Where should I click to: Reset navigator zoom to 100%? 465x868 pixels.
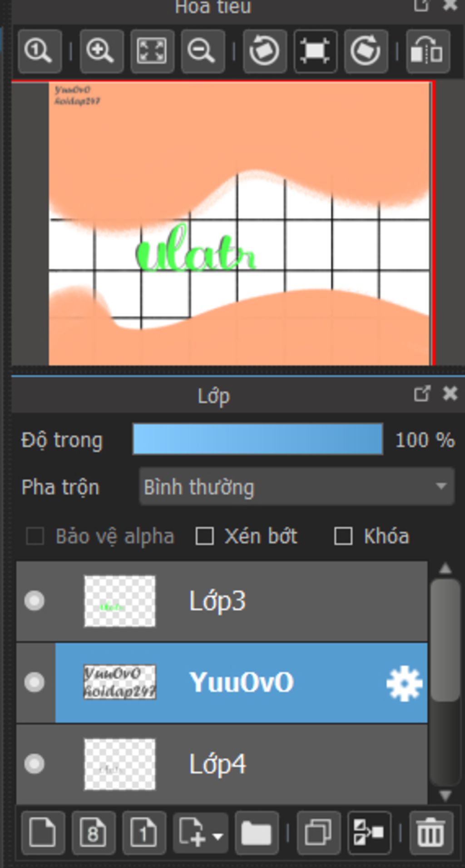click(40, 51)
